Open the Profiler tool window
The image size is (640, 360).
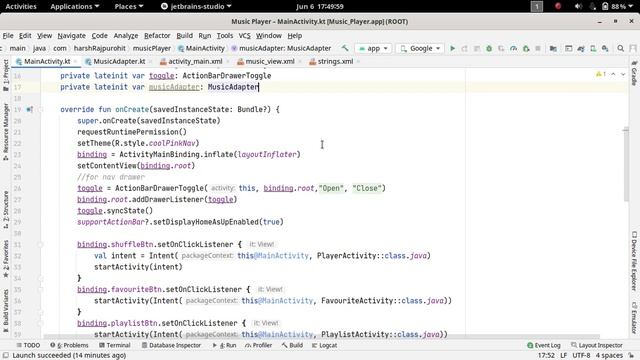258,345
